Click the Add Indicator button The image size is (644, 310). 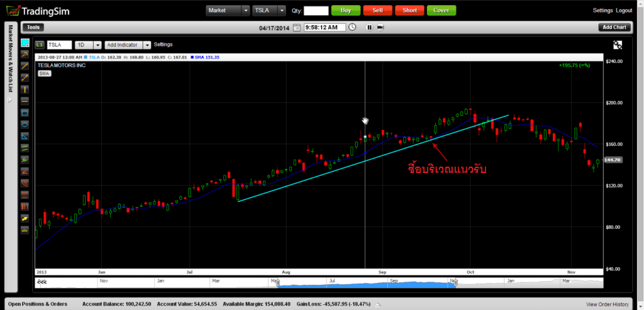point(123,45)
